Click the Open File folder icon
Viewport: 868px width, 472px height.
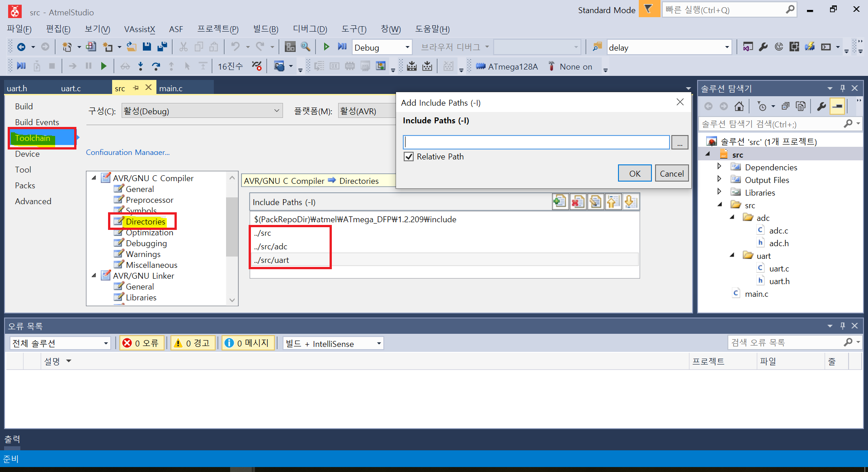(131, 47)
